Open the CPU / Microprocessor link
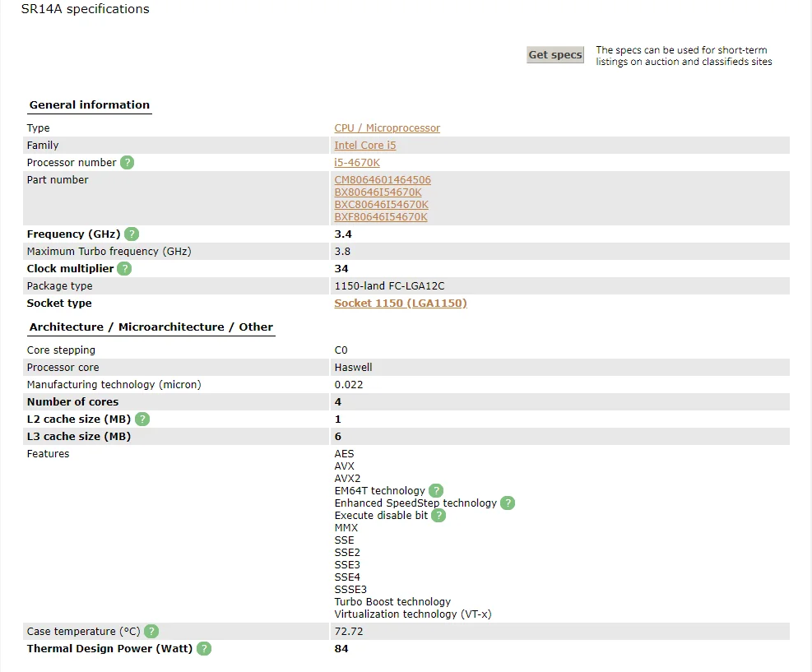This screenshot has height=672, width=812. coord(387,127)
